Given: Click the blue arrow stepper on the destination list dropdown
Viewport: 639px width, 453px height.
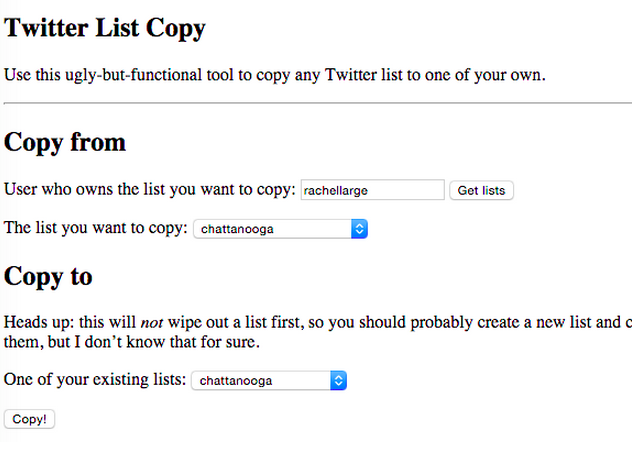Looking at the screenshot, I should [x=339, y=381].
